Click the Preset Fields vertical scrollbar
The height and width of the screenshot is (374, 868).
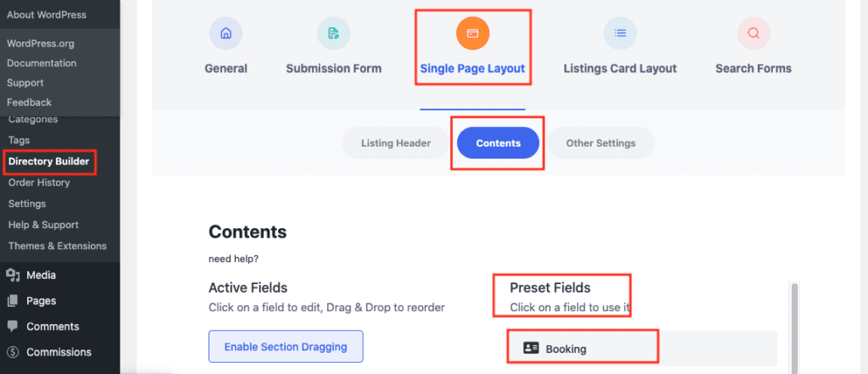(x=795, y=327)
